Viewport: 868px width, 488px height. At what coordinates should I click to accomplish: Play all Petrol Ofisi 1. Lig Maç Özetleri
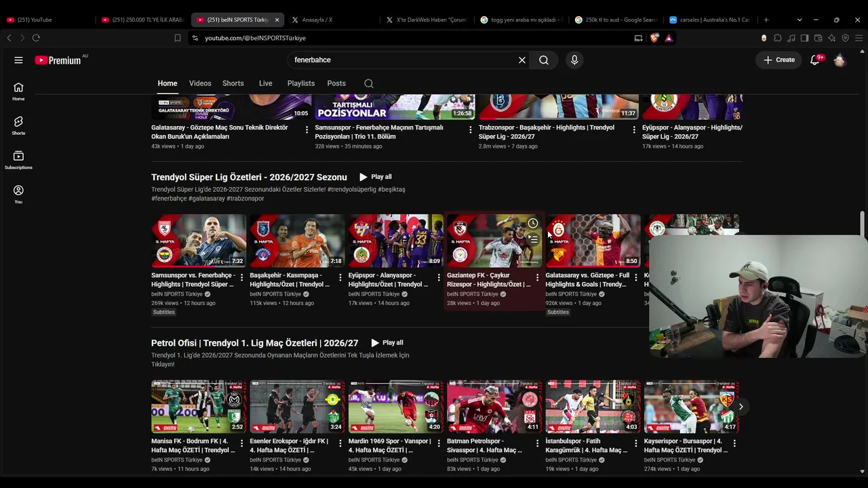pos(387,343)
